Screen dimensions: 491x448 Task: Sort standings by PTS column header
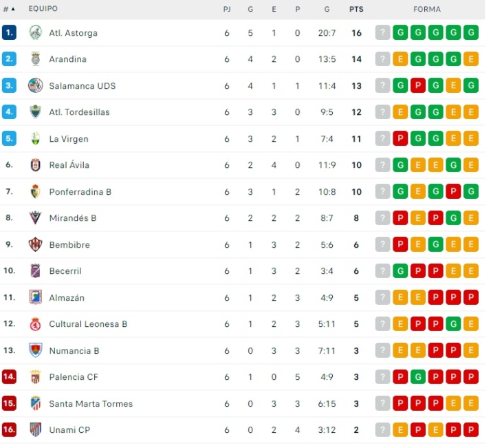[356, 9]
